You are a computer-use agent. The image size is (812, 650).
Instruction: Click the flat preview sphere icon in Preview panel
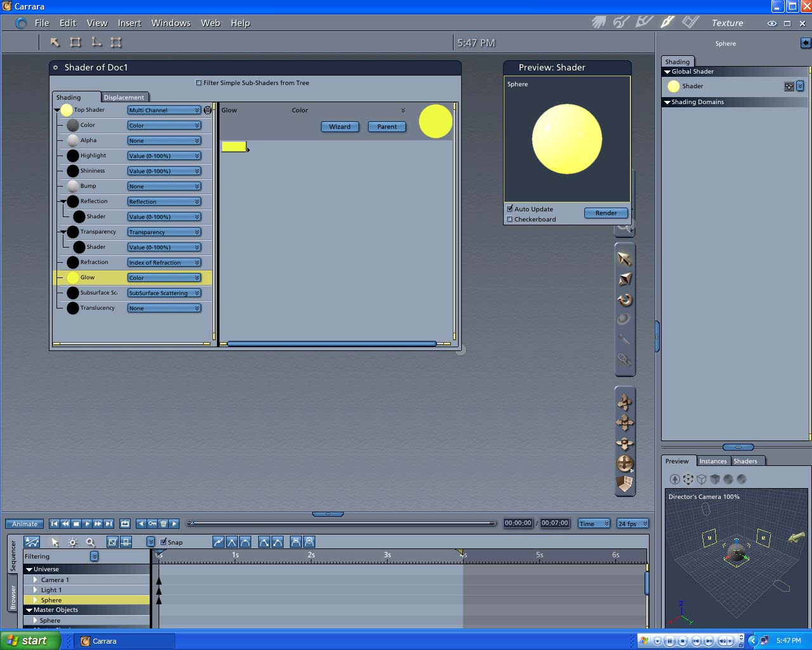728,479
